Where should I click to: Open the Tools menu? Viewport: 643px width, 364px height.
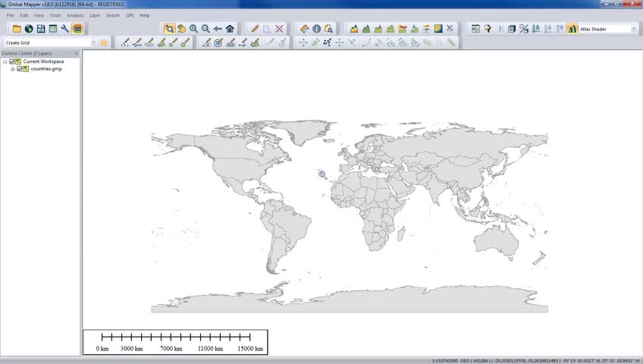tap(55, 15)
